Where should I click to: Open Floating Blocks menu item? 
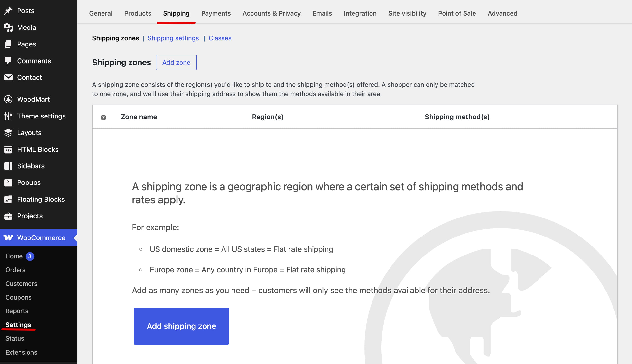click(39, 199)
